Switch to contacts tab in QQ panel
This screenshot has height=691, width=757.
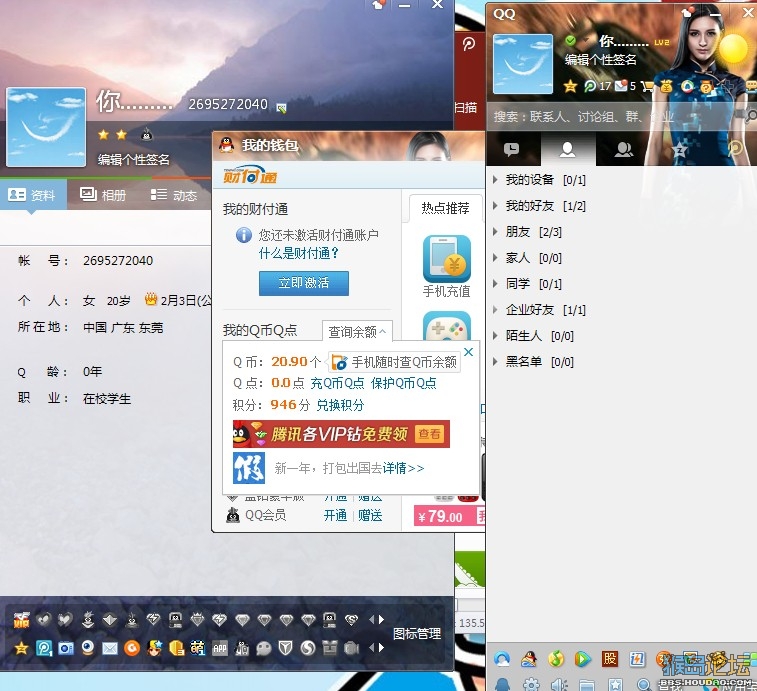(x=568, y=149)
